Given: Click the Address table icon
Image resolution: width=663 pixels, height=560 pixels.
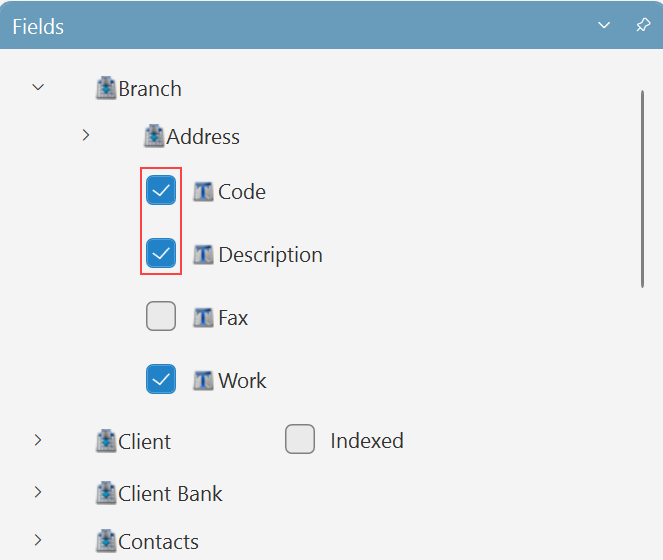Looking at the screenshot, I should (x=154, y=136).
